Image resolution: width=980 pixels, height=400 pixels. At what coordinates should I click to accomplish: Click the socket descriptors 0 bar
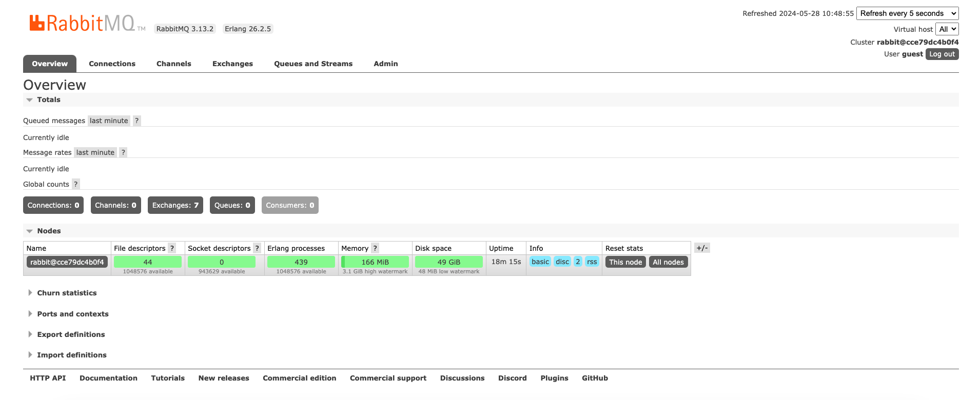coord(222,262)
